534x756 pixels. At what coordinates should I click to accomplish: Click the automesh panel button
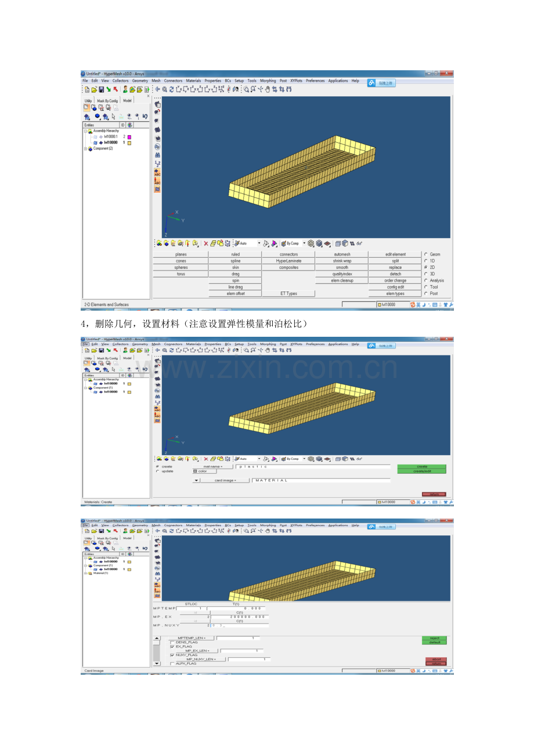coord(342,254)
